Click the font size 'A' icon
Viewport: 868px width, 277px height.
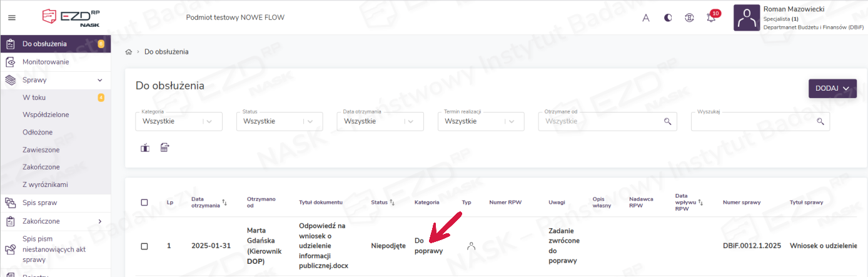[x=646, y=18]
